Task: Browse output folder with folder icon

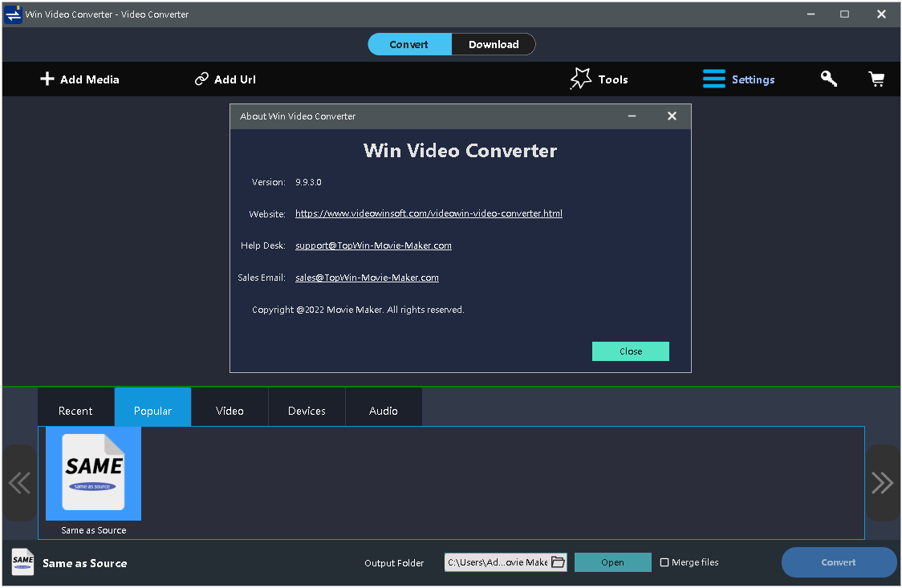Action: tap(558, 562)
